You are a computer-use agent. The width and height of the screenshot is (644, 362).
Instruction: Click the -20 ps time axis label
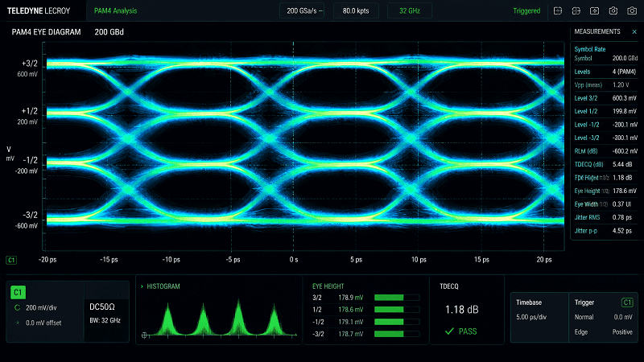click(x=47, y=260)
